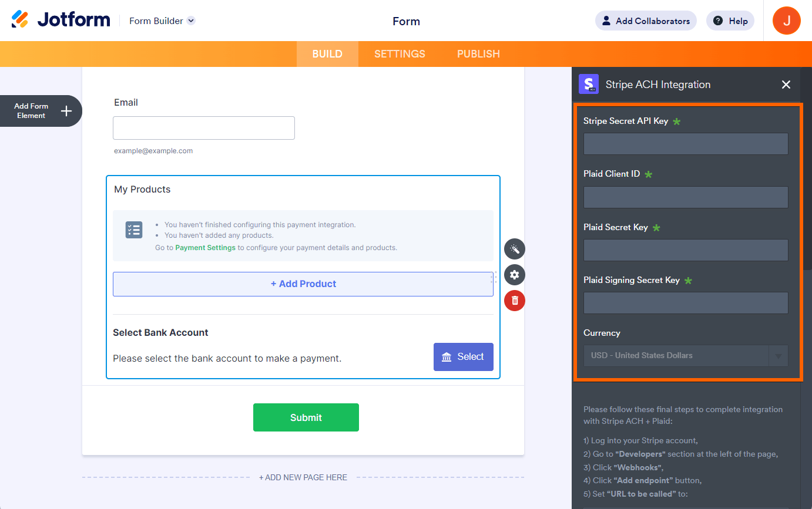This screenshot has width=812, height=509.
Task: Open the Currency dropdown
Action: [686, 356]
